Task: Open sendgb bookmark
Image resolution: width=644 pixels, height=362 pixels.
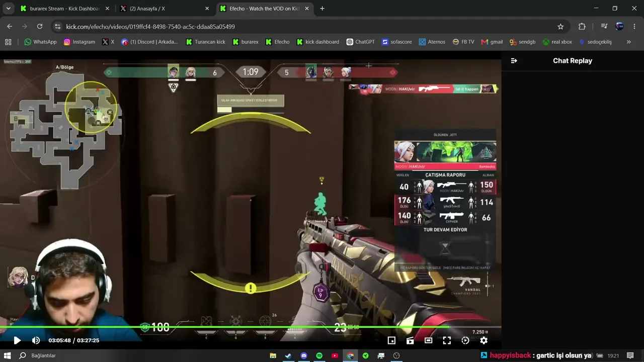Action: point(523,42)
